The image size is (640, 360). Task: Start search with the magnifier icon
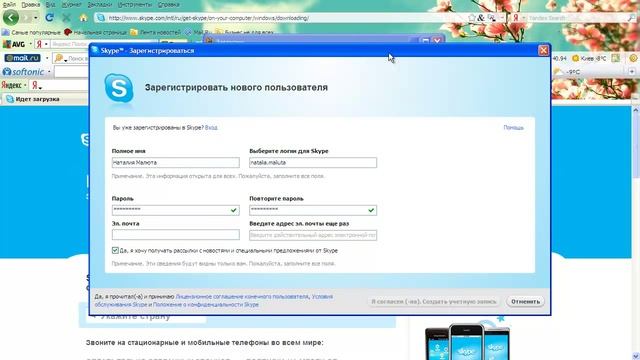(631, 18)
